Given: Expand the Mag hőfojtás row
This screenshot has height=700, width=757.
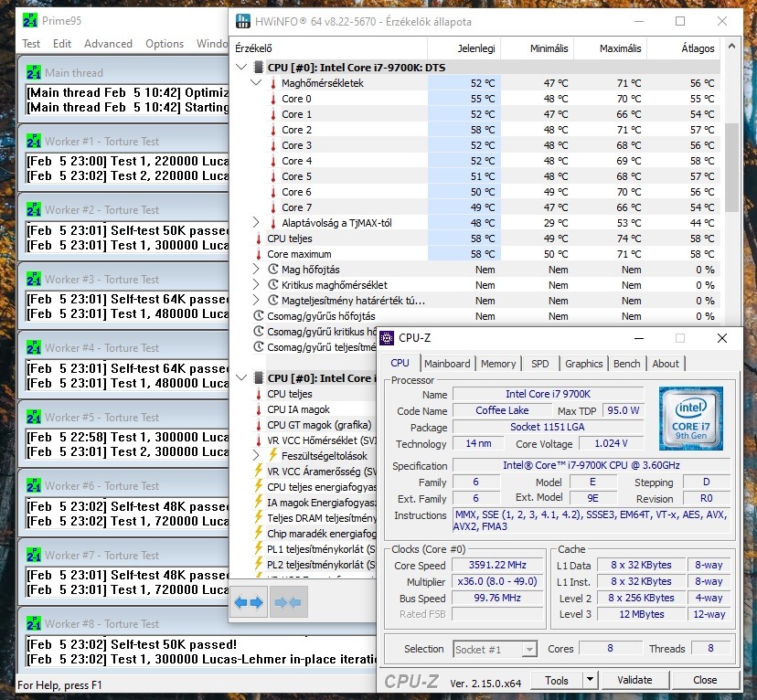Looking at the screenshot, I should (x=256, y=269).
